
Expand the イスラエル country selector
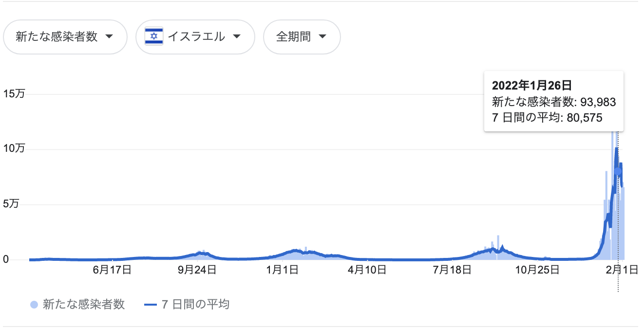coord(195,37)
